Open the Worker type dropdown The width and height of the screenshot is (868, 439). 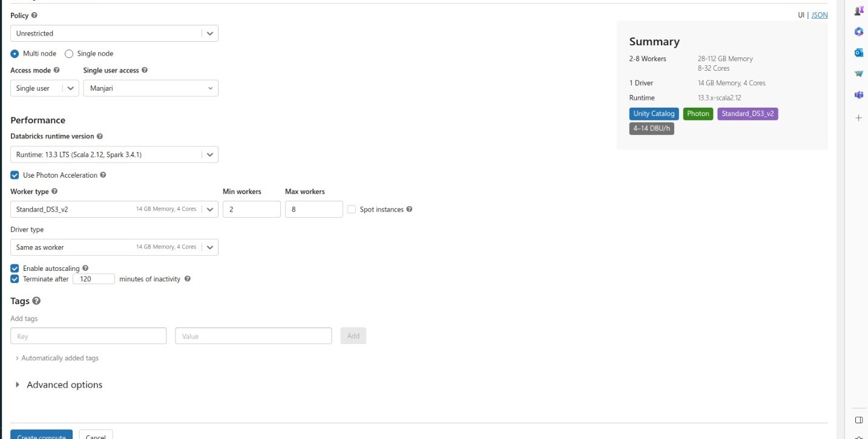point(209,209)
